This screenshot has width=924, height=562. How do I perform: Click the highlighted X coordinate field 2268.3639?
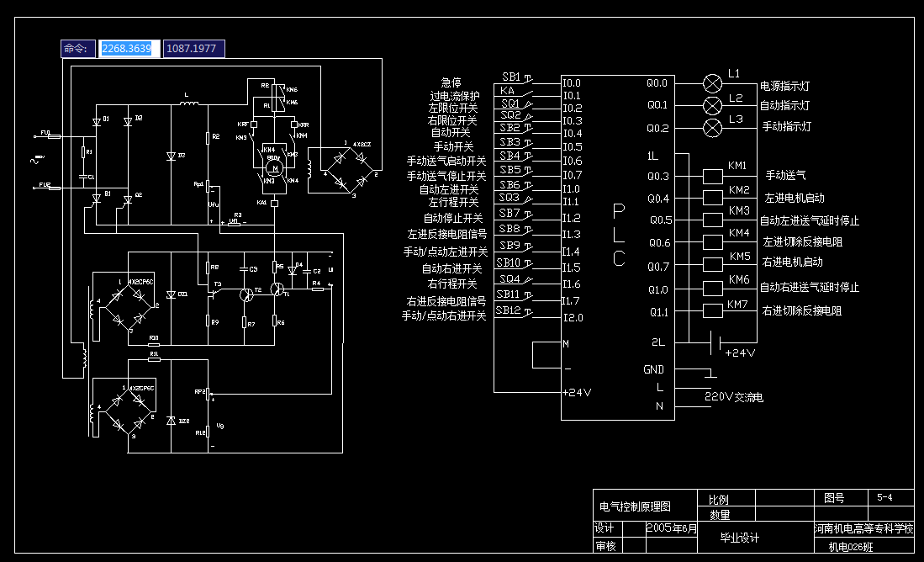(129, 48)
